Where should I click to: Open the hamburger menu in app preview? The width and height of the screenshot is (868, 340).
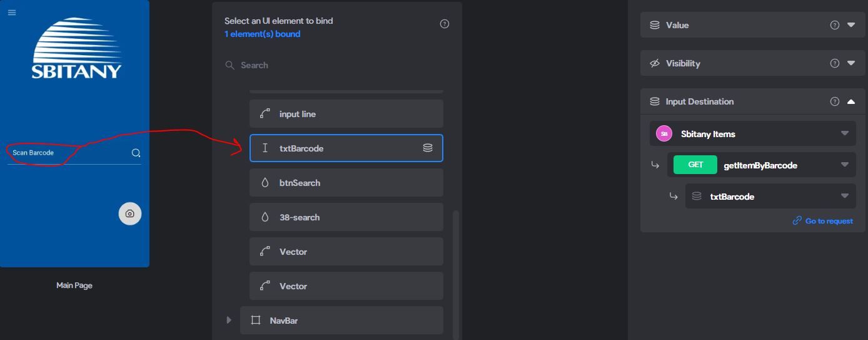click(x=12, y=13)
